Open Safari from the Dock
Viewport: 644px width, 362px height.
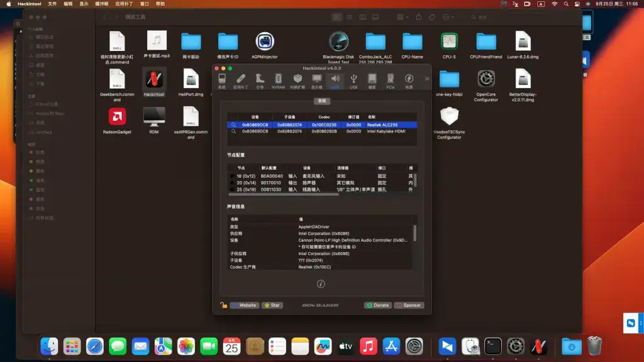(x=95, y=346)
